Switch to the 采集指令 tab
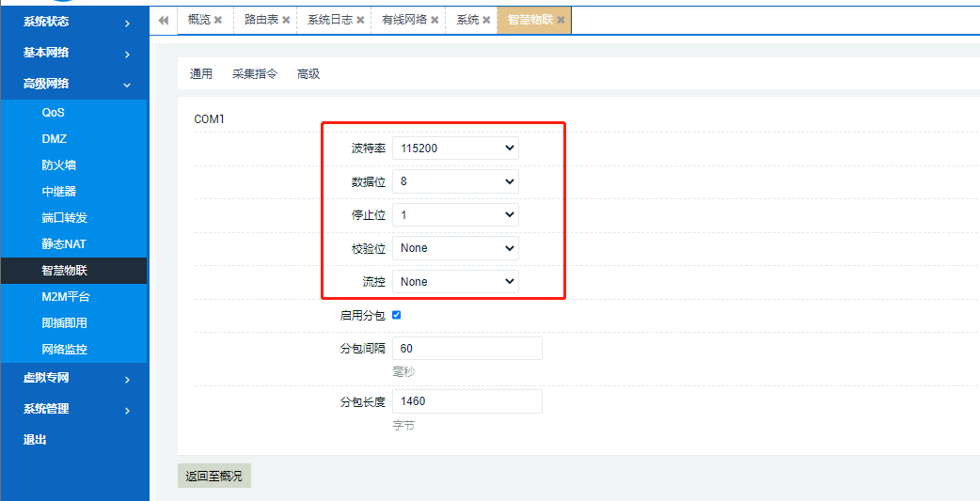Screen dimensions: 980x501 point(255,74)
